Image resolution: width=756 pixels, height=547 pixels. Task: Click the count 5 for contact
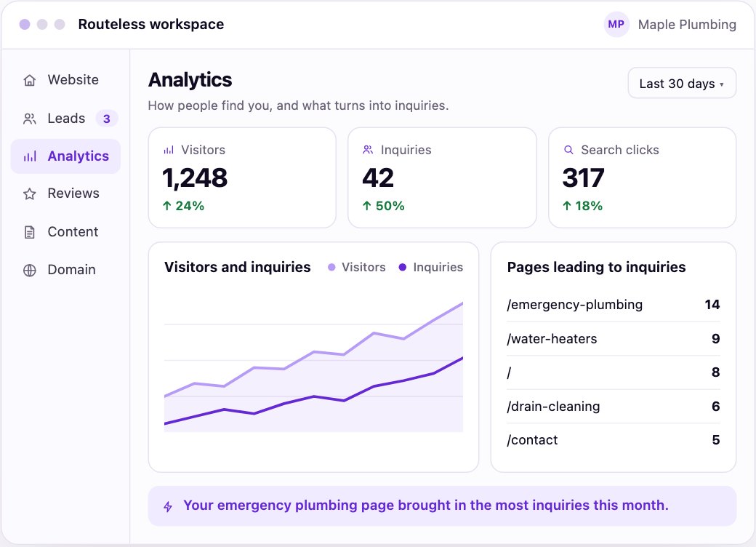716,440
